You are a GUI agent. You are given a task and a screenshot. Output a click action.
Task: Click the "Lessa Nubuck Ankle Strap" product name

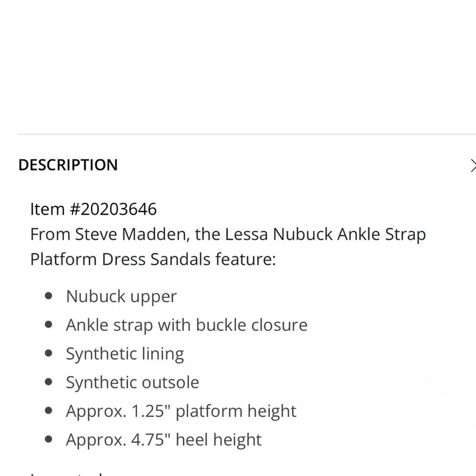click(x=325, y=234)
